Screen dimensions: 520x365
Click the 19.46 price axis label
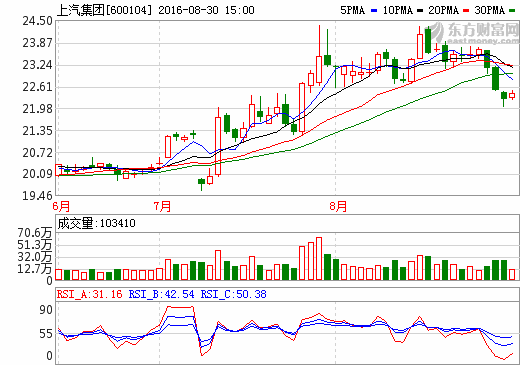coord(37,196)
